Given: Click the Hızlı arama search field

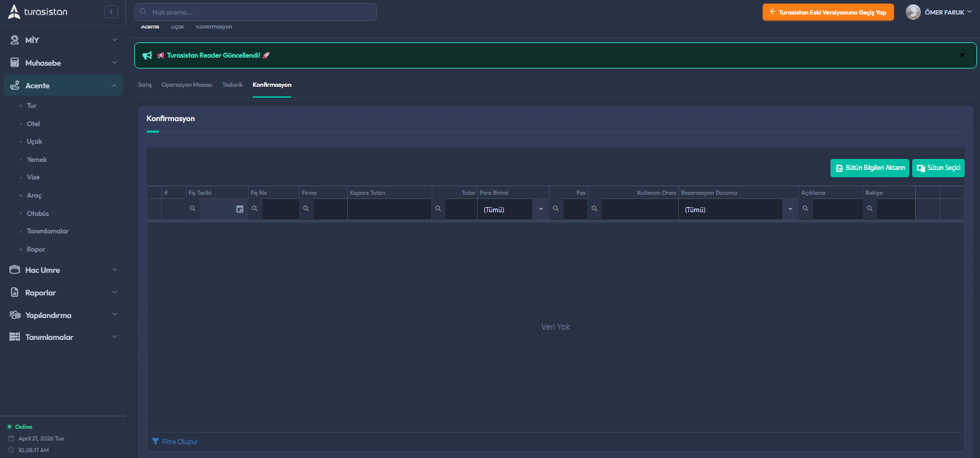Looking at the screenshot, I should click(x=255, y=12).
